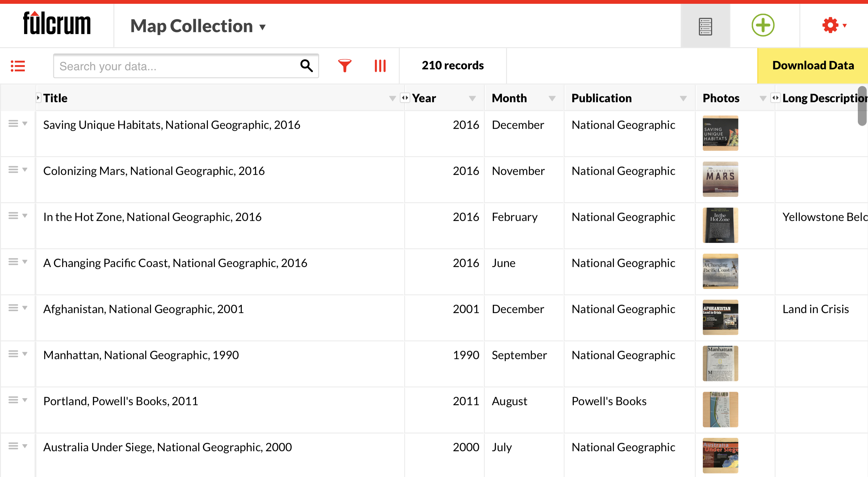Click 'Powell's Books' publication cell
The height and width of the screenshot is (477, 868).
pyautogui.click(x=609, y=401)
